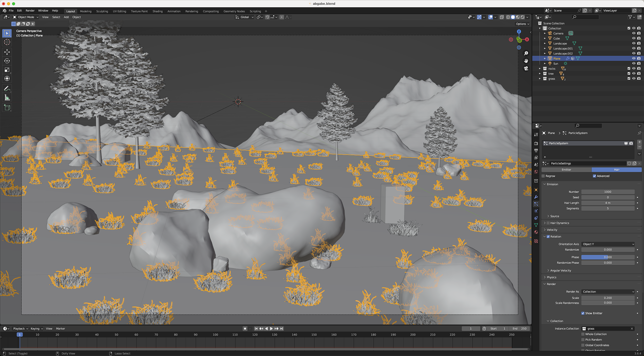Hide the Cube object in outliner
644x356 pixels.
pyautogui.click(x=634, y=39)
